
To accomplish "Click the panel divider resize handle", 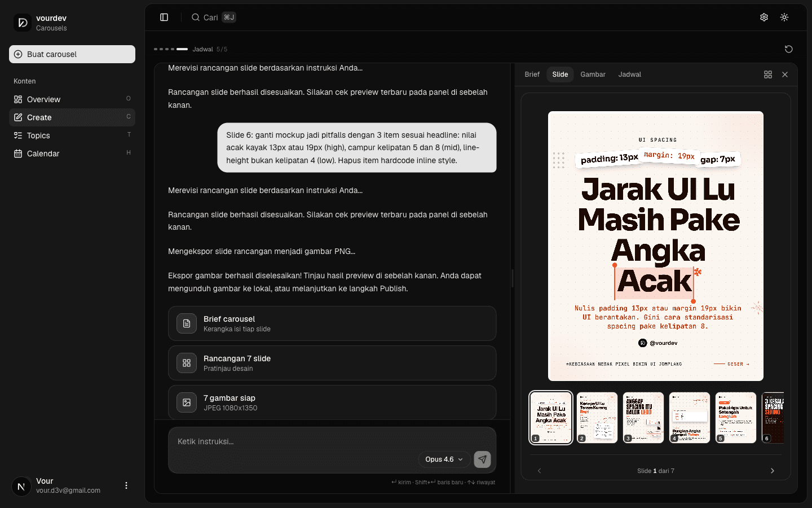I will (513, 278).
